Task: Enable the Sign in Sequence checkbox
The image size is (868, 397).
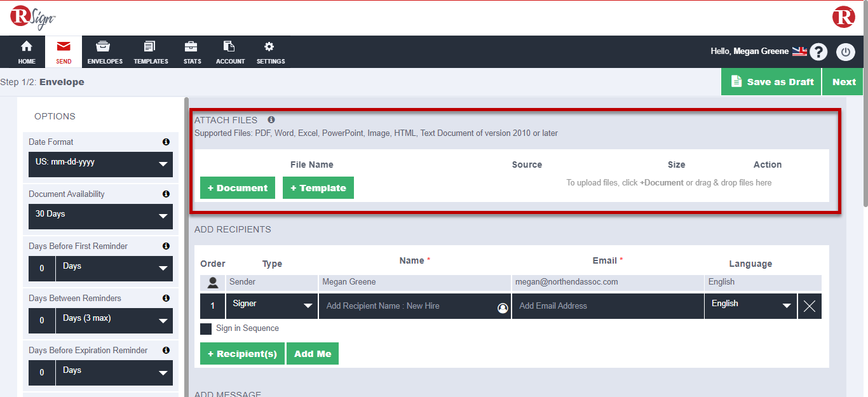Action: [x=206, y=329]
